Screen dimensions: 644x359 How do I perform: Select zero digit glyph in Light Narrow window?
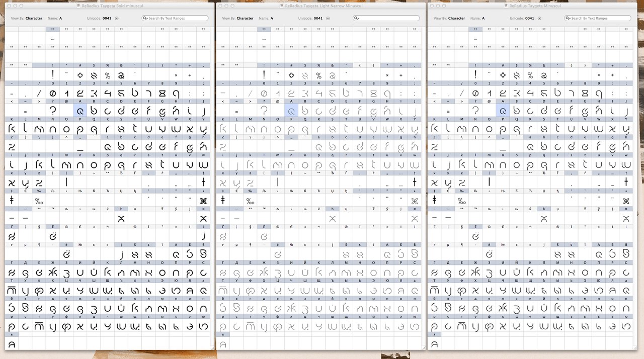264,93
